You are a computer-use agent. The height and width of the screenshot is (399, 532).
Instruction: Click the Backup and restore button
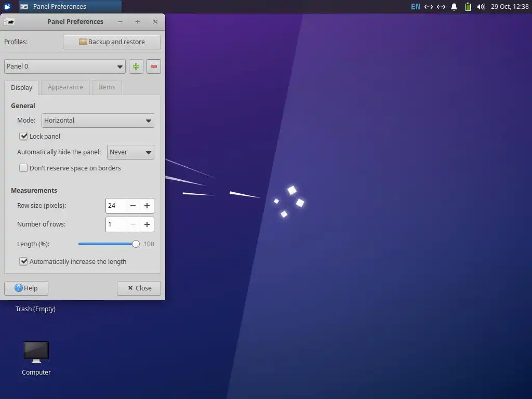[x=112, y=42]
